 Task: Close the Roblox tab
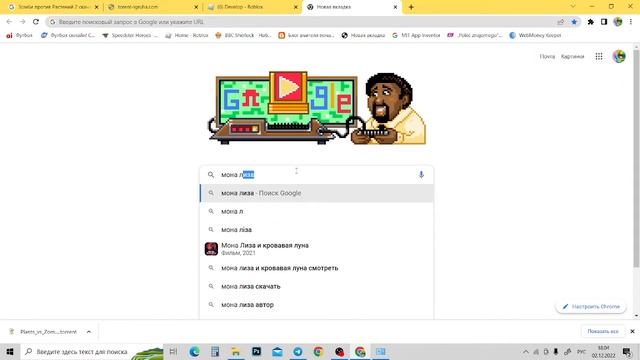click(x=296, y=7)
